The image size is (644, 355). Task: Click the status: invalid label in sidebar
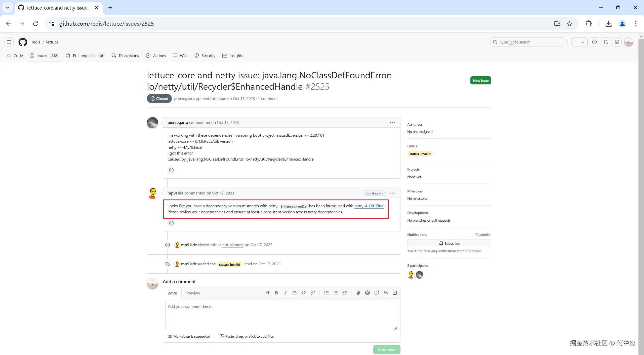tap(420, 154)
